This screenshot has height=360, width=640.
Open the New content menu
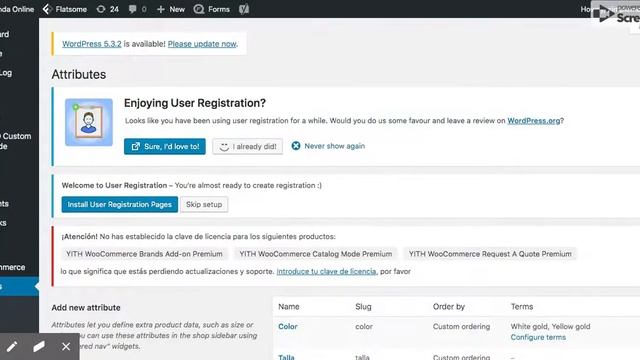pyautogui.click(x=171, y=9)
